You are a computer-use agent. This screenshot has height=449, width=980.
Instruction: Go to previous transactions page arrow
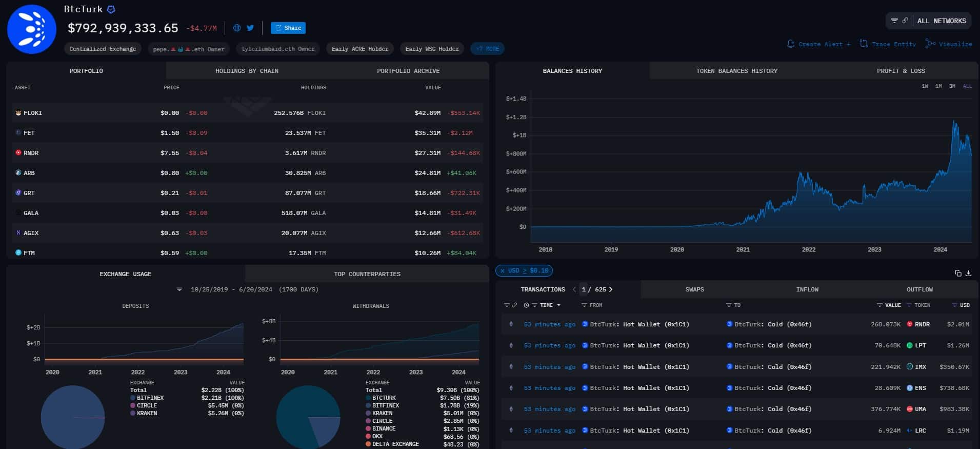coord(574,289)
